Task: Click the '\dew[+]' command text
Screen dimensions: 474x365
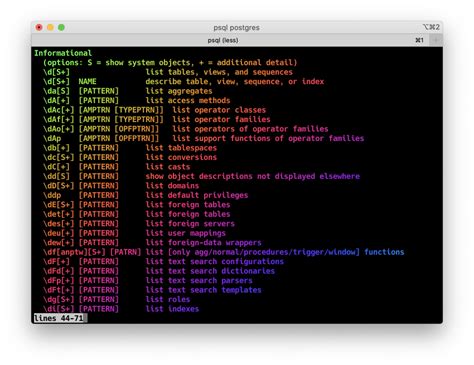Action: coord(59,242)
